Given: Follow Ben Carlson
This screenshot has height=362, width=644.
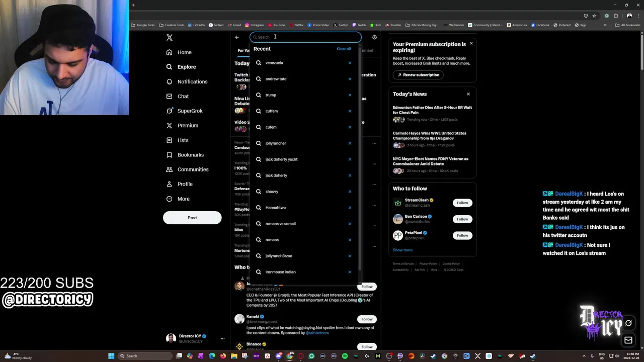Looking at the screenshot, I should [x=462, y=219].
